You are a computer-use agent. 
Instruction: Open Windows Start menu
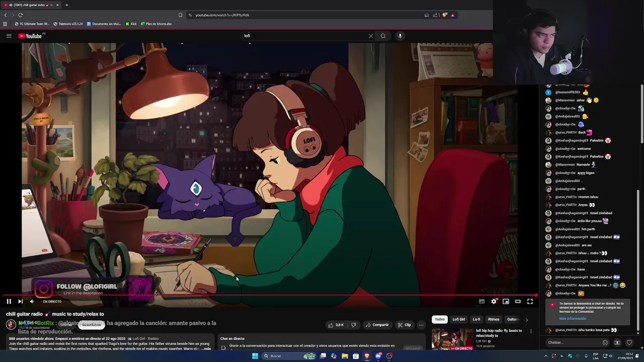tap(255, 356)
